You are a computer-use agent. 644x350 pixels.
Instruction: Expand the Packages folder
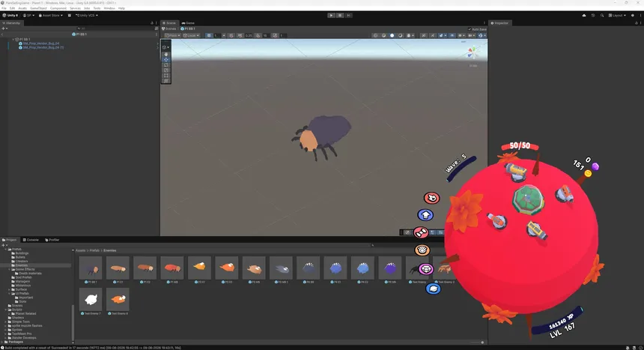(x=2, y=342)
